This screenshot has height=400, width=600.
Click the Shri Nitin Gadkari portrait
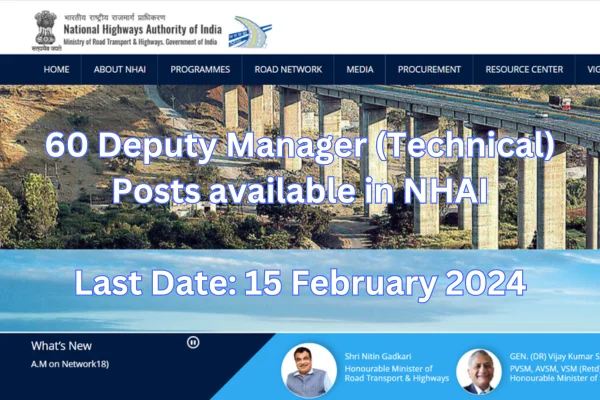309,370
